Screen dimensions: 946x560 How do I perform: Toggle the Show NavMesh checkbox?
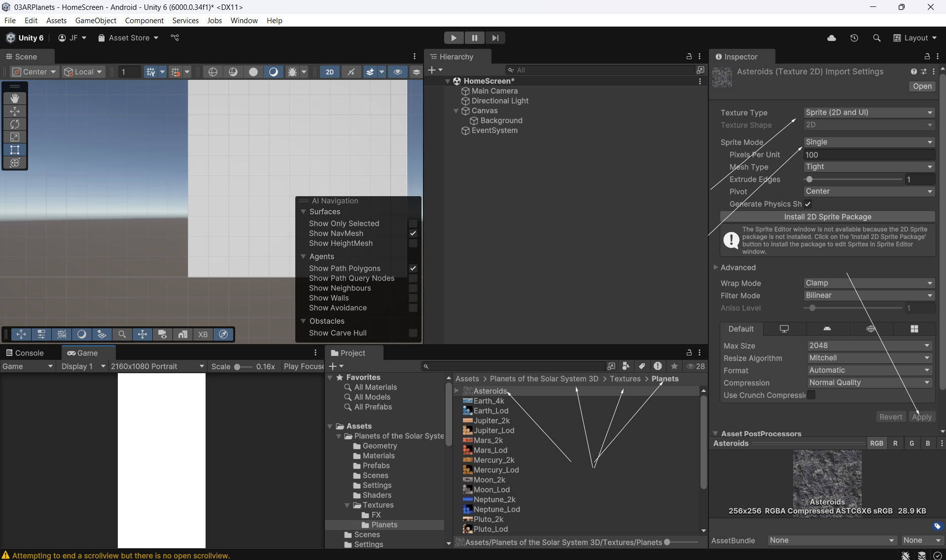pyautogui.click(x=413, y=234)
